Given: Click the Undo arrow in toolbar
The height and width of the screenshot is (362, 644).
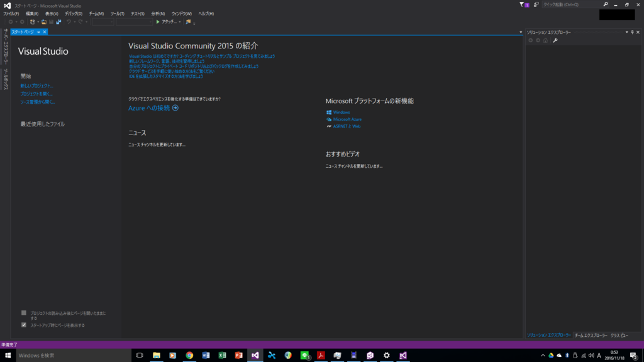Looking at the screenshot, I should [x=69, y=22].
